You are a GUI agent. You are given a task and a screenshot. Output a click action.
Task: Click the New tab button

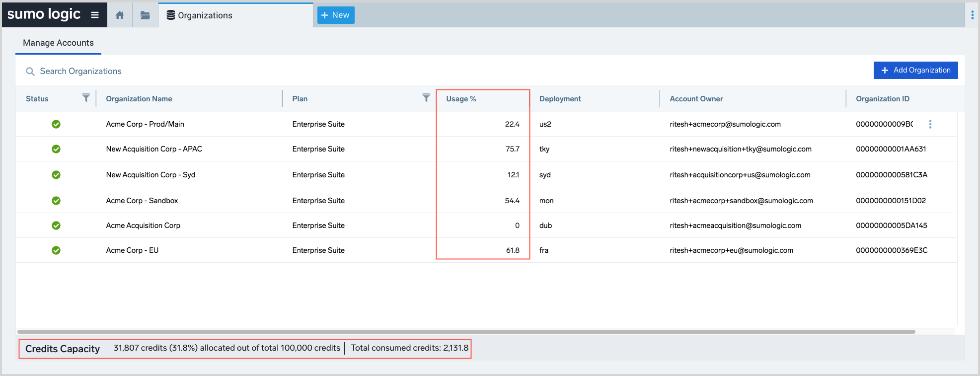tap(335, 15)
